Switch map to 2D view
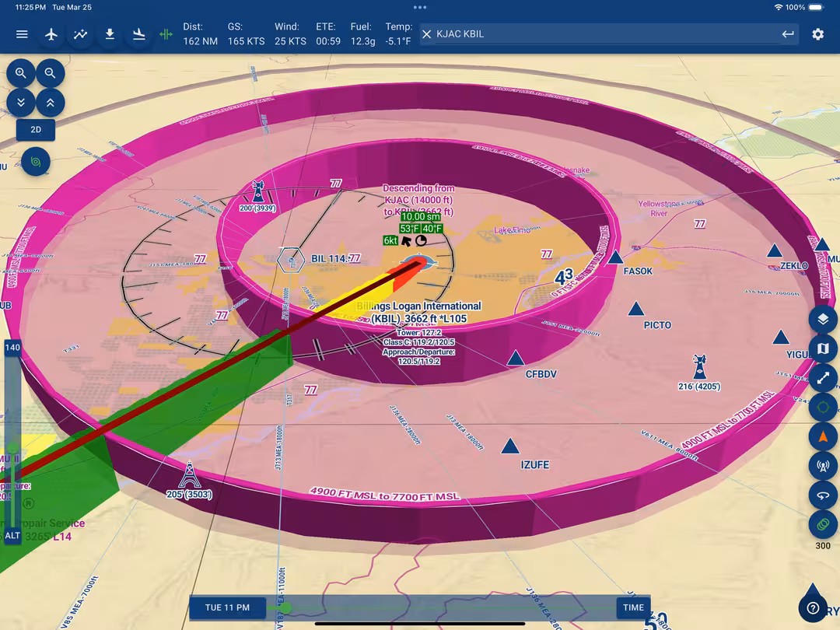Viewport: 840px width, 630px height. click(x=36, y=130)
